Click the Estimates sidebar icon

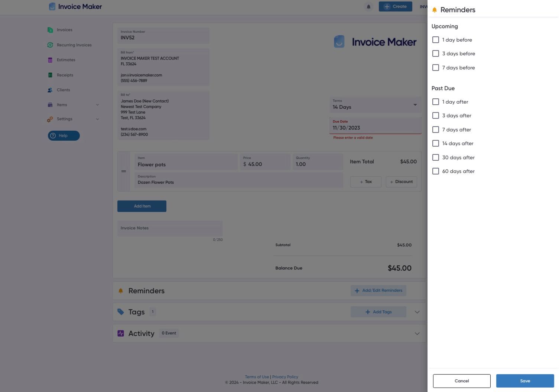pyautogui.click(x=50, y=60)
